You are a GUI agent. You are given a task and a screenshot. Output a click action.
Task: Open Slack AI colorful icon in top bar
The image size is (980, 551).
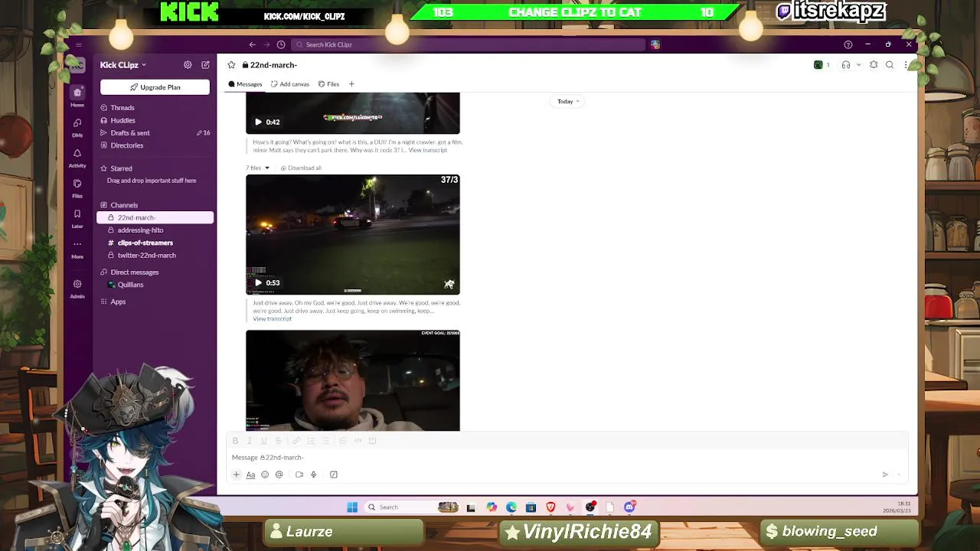(655, 44)
